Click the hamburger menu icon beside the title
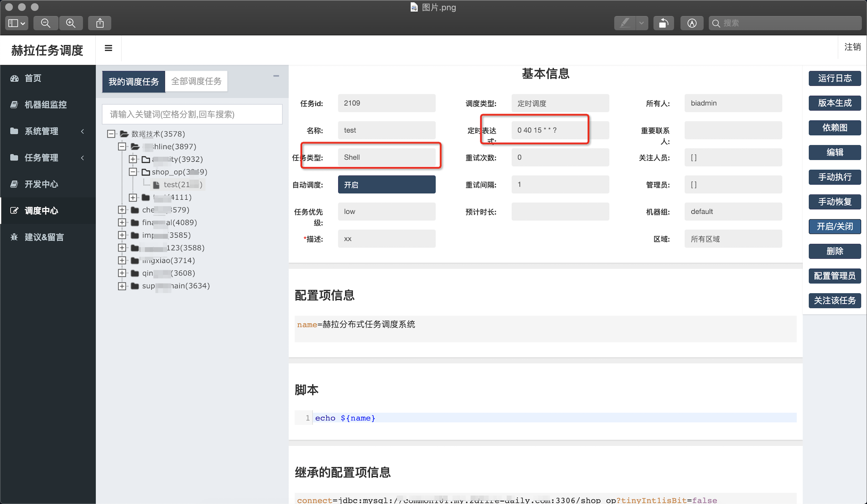 [108, 48]
